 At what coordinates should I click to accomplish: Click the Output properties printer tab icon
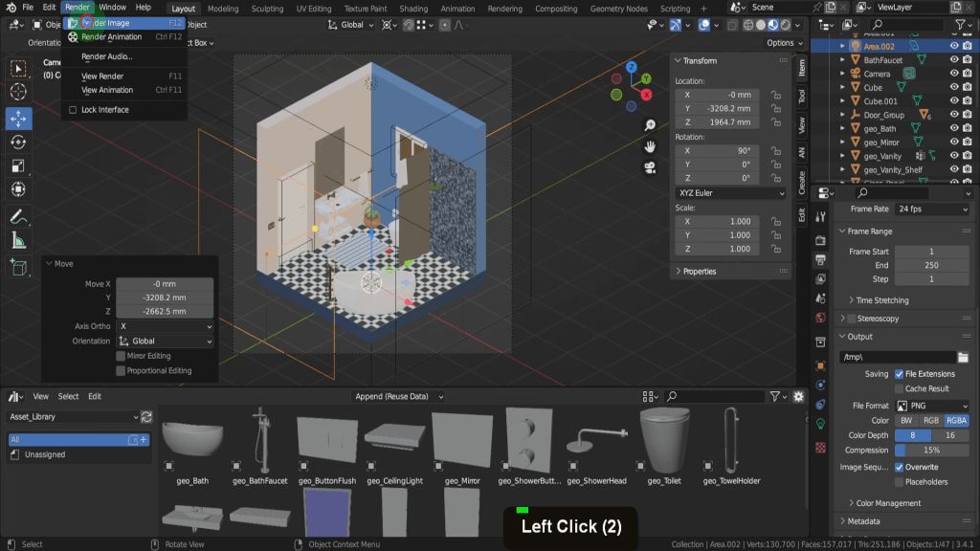(x=820, y=259)
